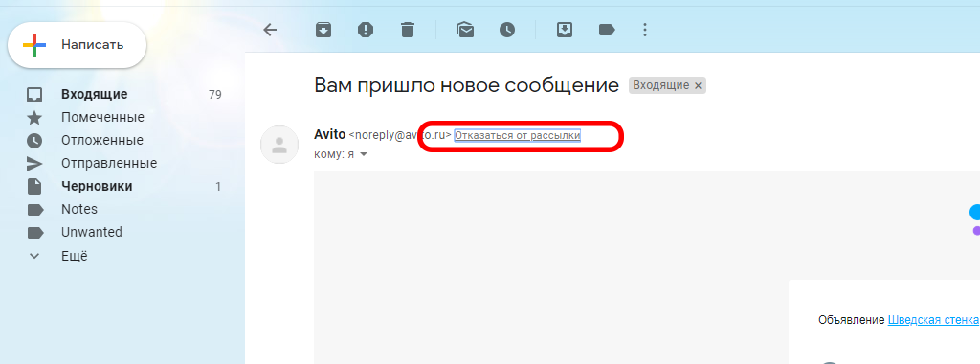Click the clock icon beside Отложенные

tap(35, 141)
